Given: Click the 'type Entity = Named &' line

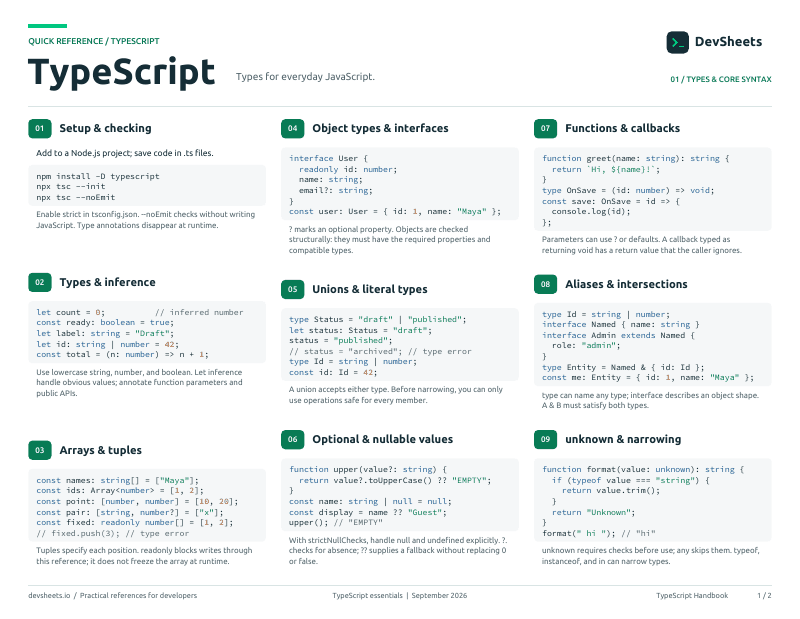Looking at the screenshot, I should [623, 367].
